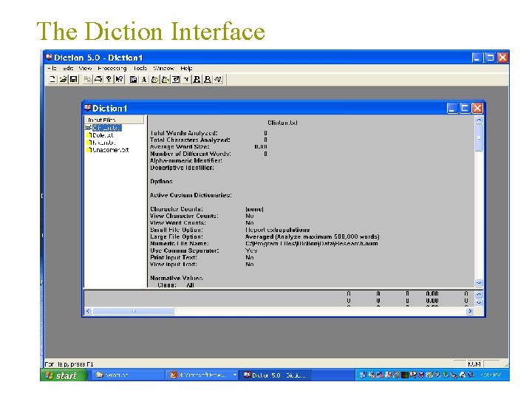This screenshot has height=399, width=532.
Task: Click the dark square P toolbar icon
Action: click(x=133, y=79)
